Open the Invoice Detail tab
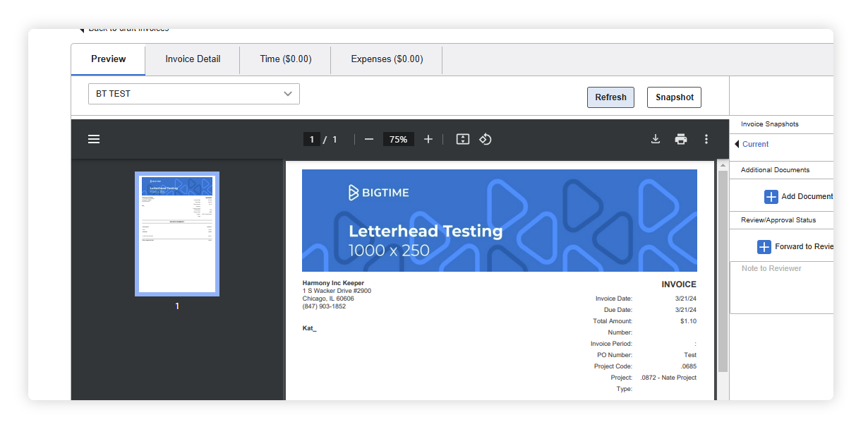This screenshot has width=868, height=439. point(193,59)
